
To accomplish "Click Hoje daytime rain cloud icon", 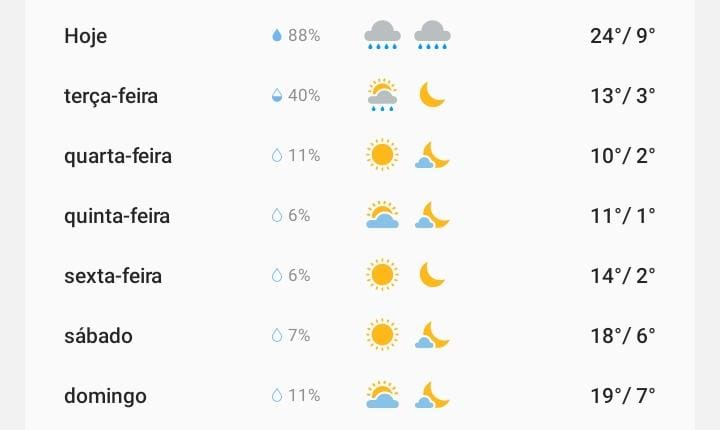I will 382,36.
